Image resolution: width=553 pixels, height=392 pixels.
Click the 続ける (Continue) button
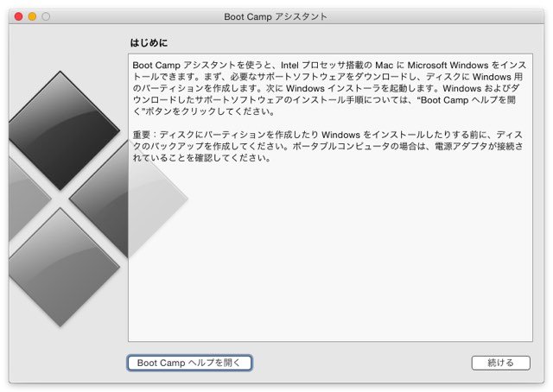point(500,363)
